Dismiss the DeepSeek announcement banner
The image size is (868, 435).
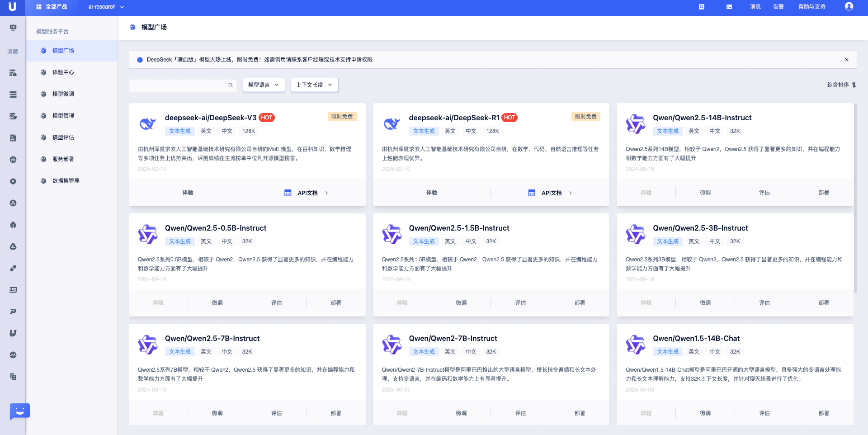coord(846,60)
